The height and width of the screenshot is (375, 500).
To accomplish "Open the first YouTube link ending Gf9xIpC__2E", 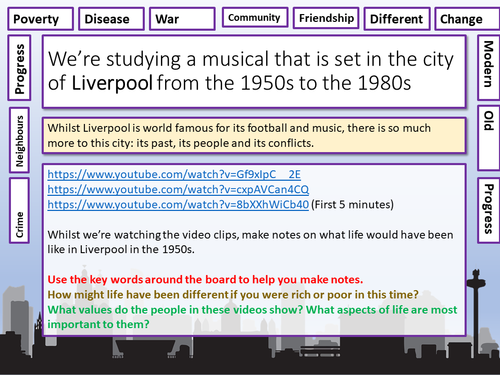I will pos(174,174).
